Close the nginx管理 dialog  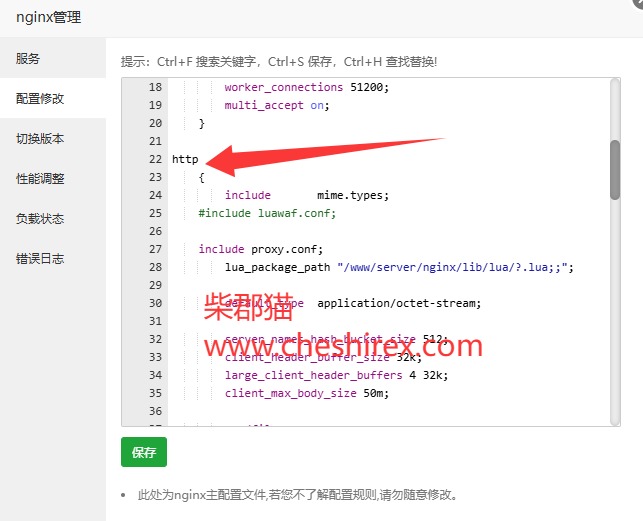click(638, 2)
